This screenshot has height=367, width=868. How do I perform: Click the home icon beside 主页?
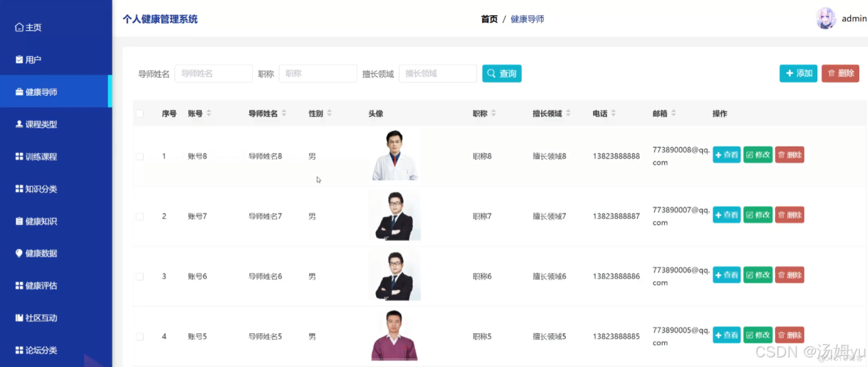(19, 27)
